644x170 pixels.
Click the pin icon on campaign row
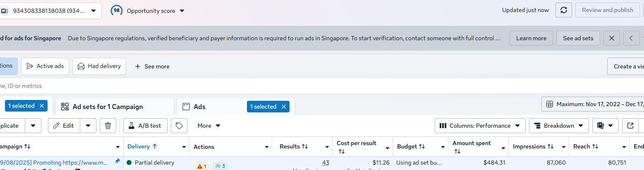click(117, 161)
